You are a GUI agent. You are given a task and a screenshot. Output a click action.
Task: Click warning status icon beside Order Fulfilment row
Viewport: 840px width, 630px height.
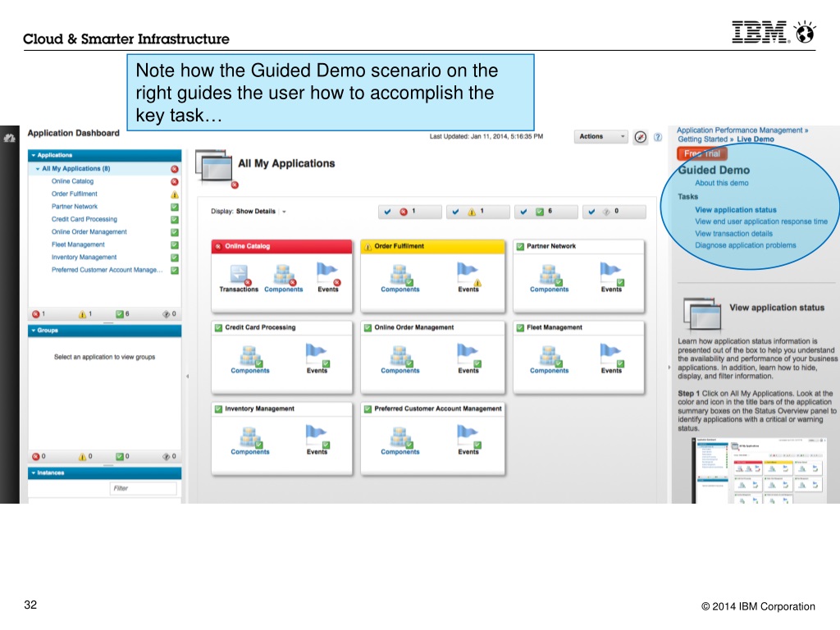(x=175, y=194)
